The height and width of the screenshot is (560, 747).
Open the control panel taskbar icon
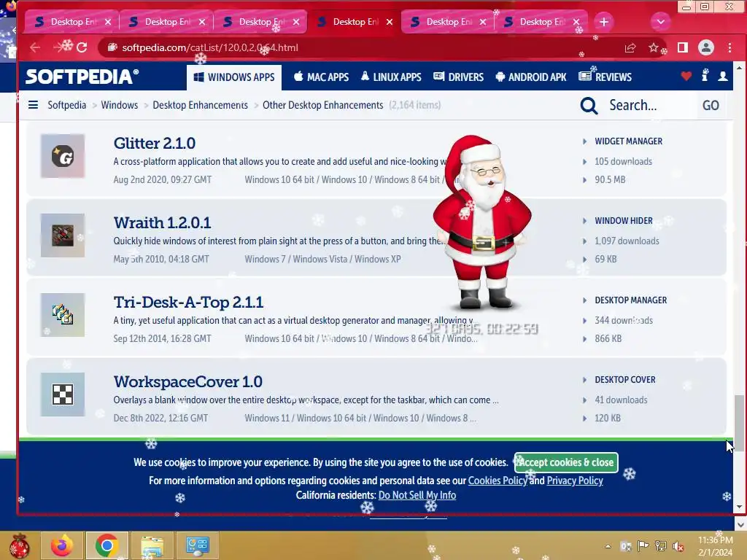[197, 545]
